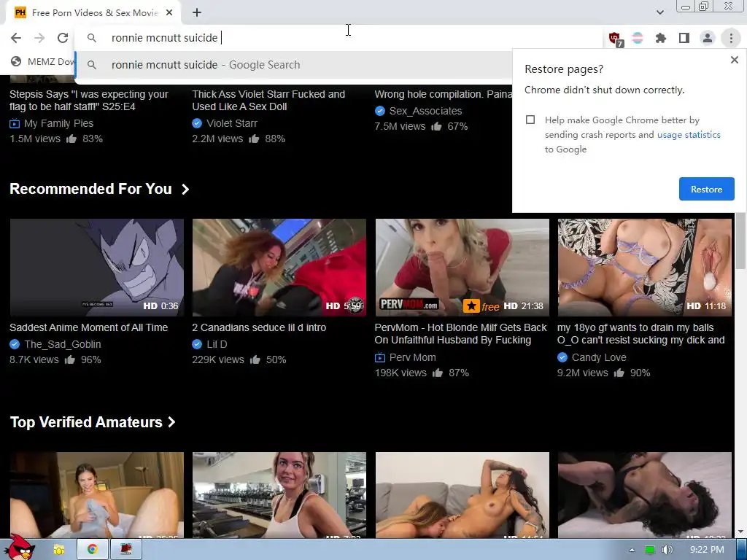Dismiss the Restore pages popup
The width and height of the screenshot is (747, 560).
(734, 60)
